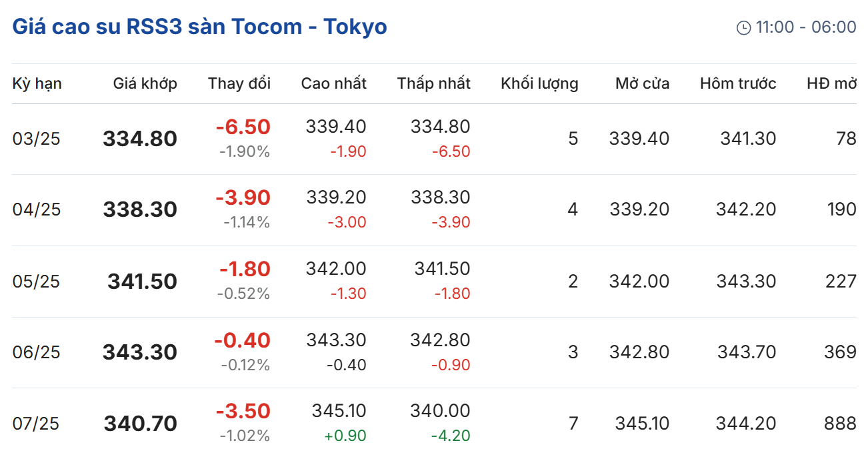Select the 04/25 contract row label
Screen dimensions: 868x459
tap(37, 209)
